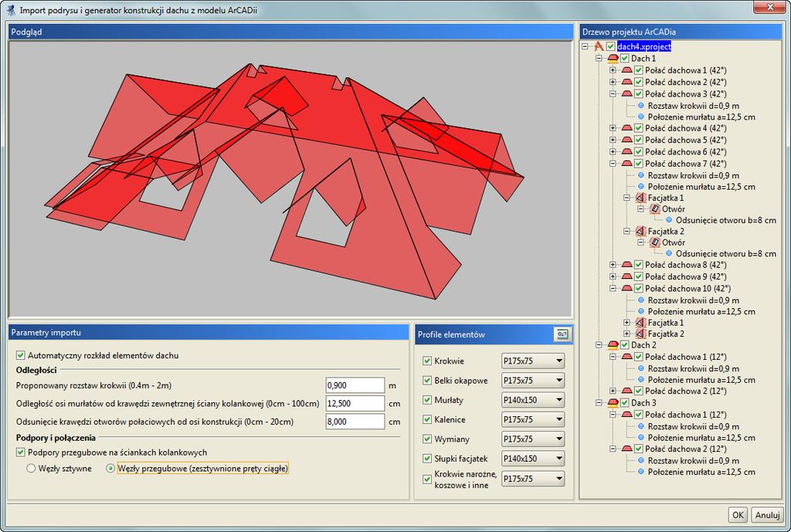Click the dormer icon of Facjatka 1 under Połać dachowa 7
This screenshot has width=791, height=532.
(640, 198)
